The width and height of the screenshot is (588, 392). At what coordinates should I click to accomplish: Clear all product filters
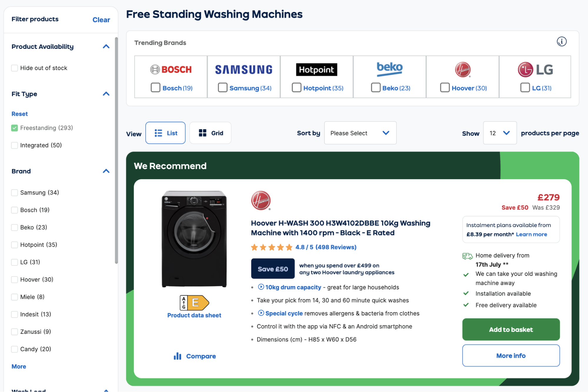click(101, 20)
